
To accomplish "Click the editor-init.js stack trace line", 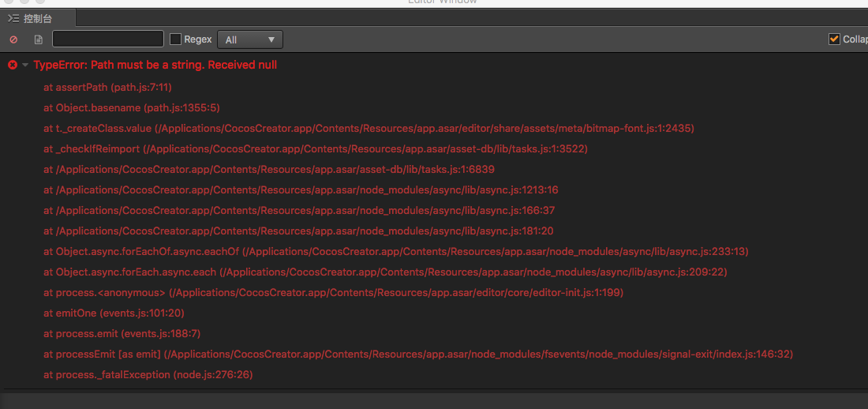I will [x=333, y=292].
